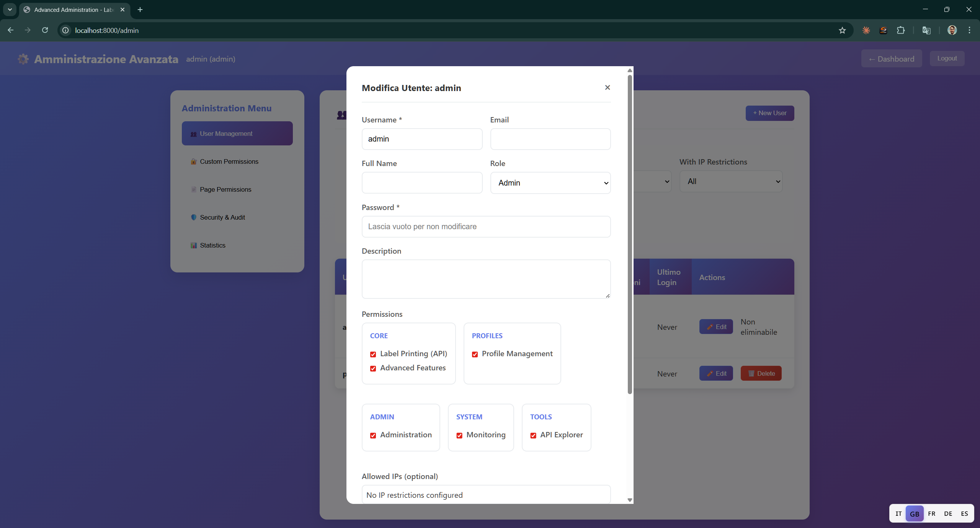Switch language to FR
Image resolution: width=980 pixels, height=528 pixels.
[x=931, y=513]
